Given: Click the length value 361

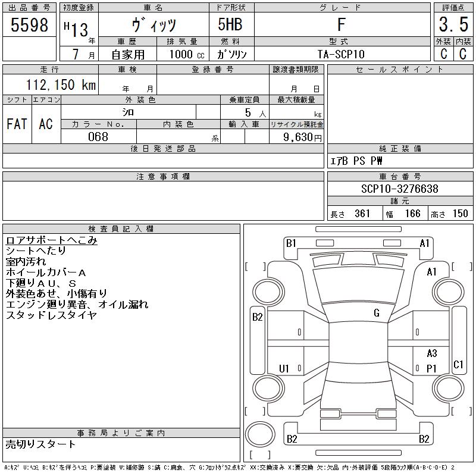Looking at the screenshot, I should click(x=362, y=214).
